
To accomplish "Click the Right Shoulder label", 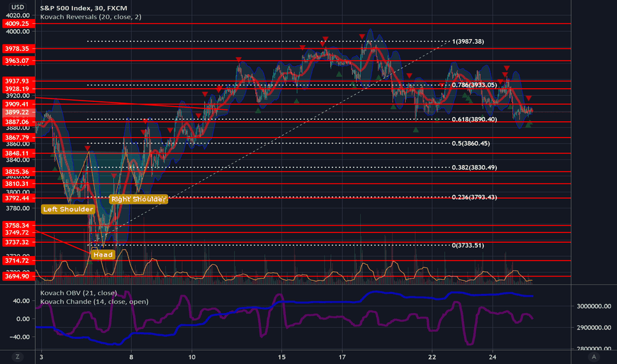I will click(138, 199).
